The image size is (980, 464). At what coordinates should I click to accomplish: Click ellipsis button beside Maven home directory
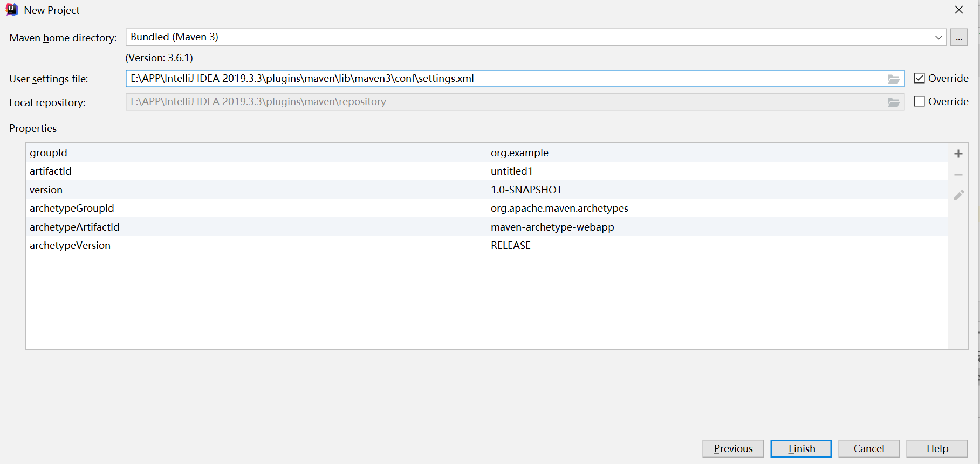pyautogui.click(x=958, y=37)
